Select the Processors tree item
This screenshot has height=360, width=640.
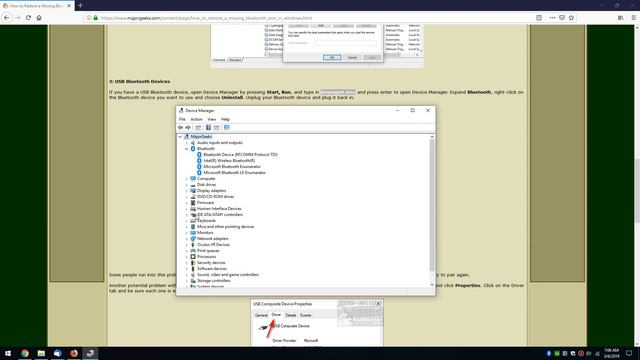click(206, 257)
